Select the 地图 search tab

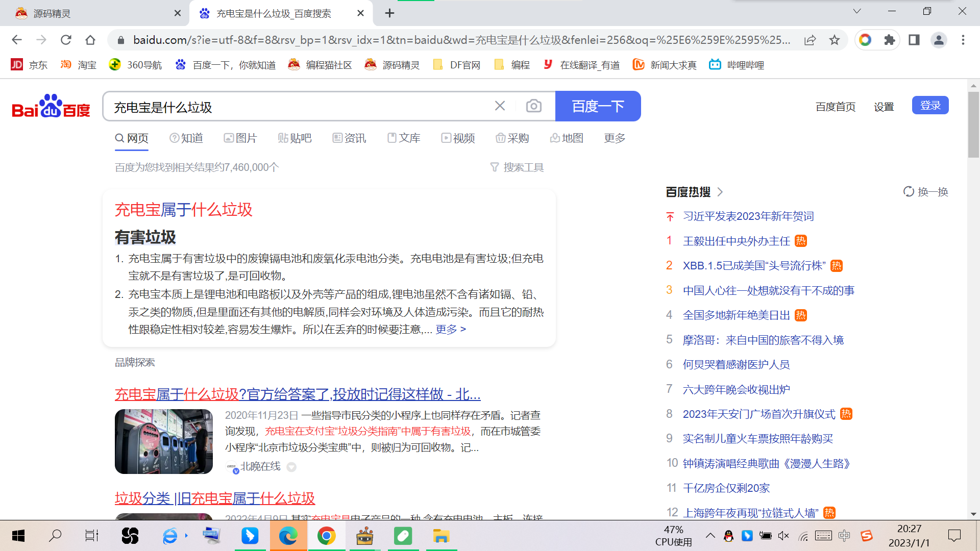[x=567, y=138]
